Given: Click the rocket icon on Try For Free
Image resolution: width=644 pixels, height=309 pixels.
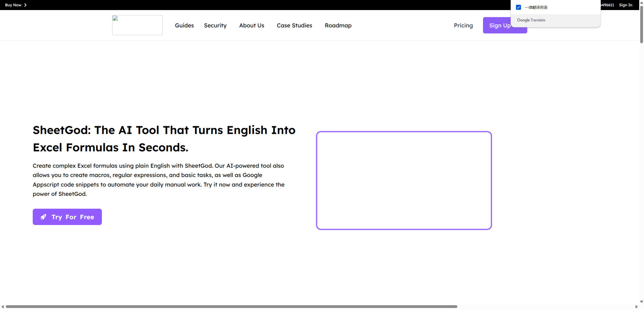Looking at the screenshot, I should click(x=43, y=217).
